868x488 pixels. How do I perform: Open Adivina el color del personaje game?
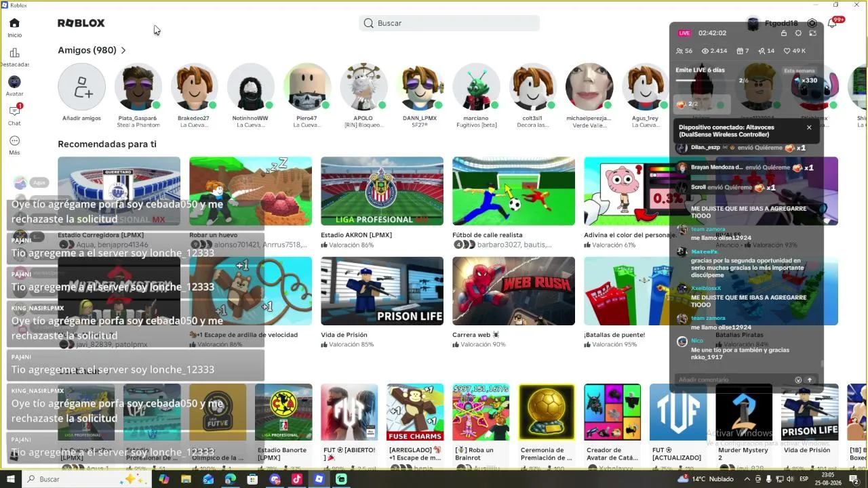click(x=627, y=191)
